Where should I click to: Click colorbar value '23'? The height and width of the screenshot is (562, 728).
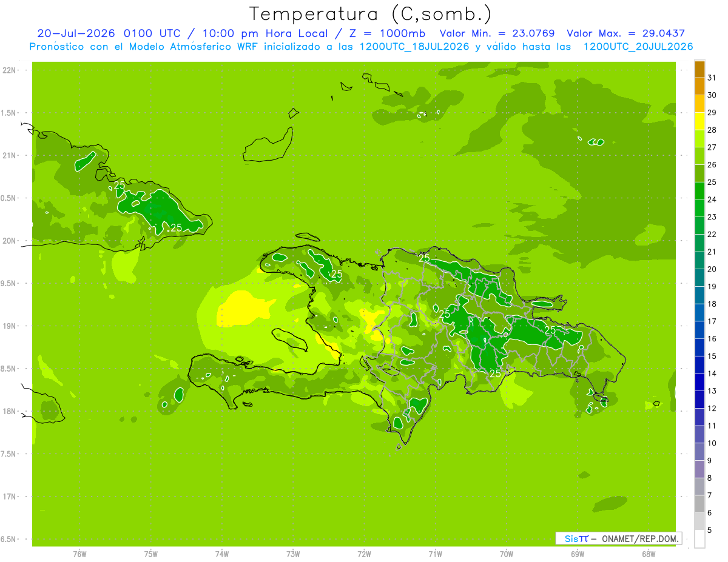click(712, 217)
